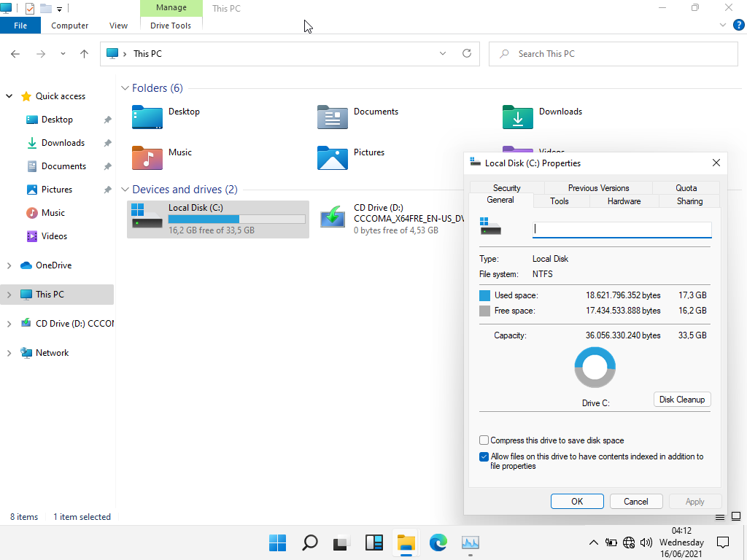Uncheck Allow files to have contents indexed
Screen dimensions: 747x560
[484, 456]
